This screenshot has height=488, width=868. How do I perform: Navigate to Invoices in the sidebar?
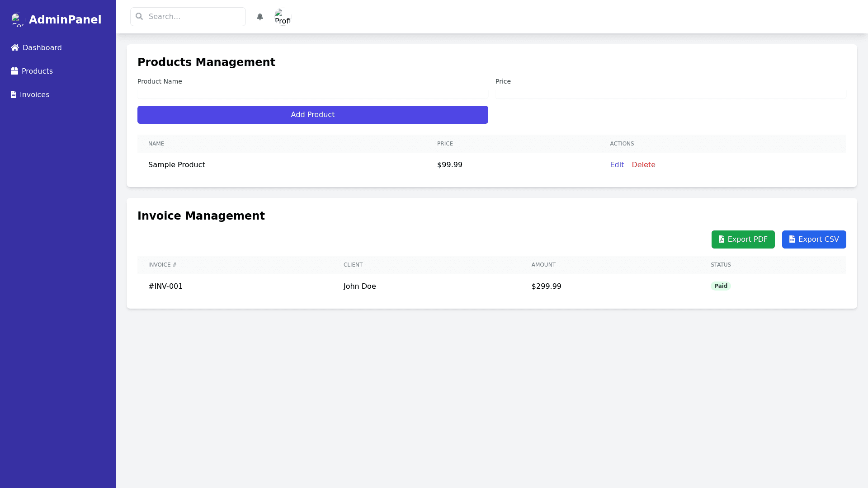34,94
